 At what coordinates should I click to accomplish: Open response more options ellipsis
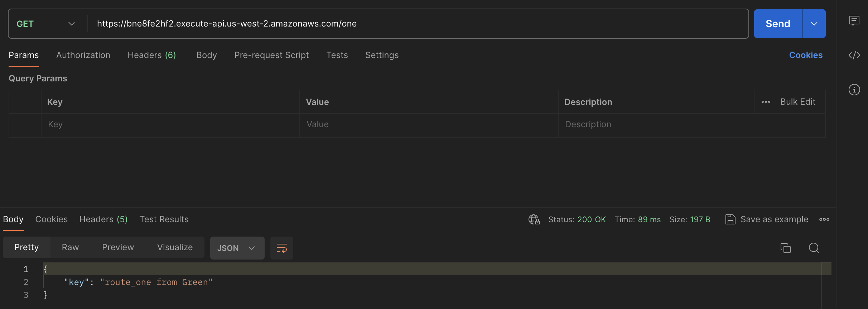pos(824,219)
